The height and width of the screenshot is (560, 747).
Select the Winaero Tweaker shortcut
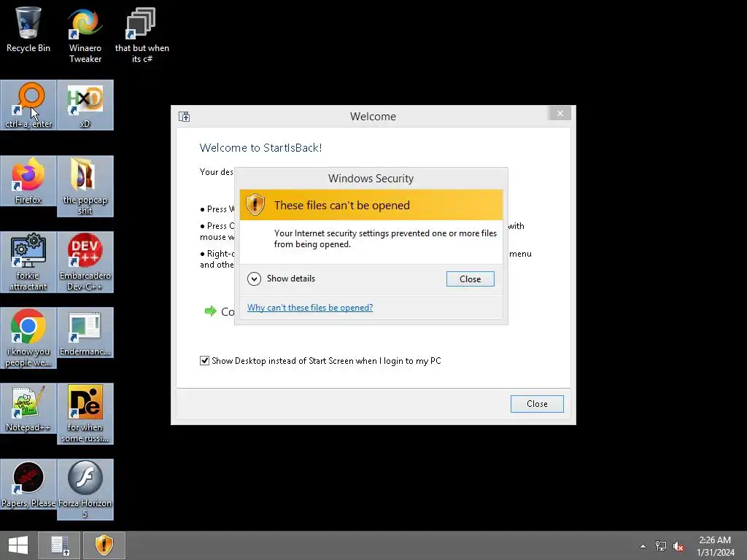[x=85, y=35]
